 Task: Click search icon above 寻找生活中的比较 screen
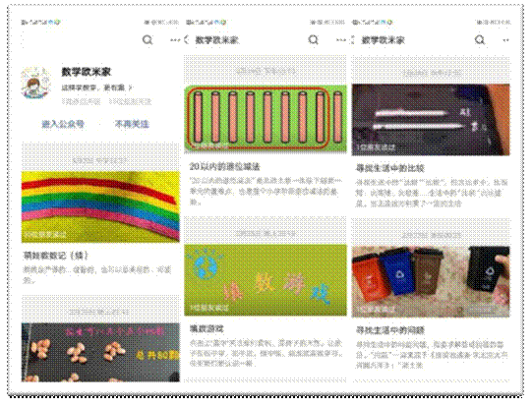(x=480, y=40)
